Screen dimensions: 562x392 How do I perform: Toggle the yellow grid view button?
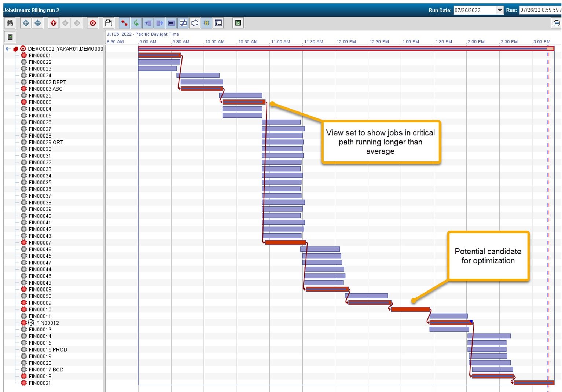pyautogui.click(x=207, y=23)
